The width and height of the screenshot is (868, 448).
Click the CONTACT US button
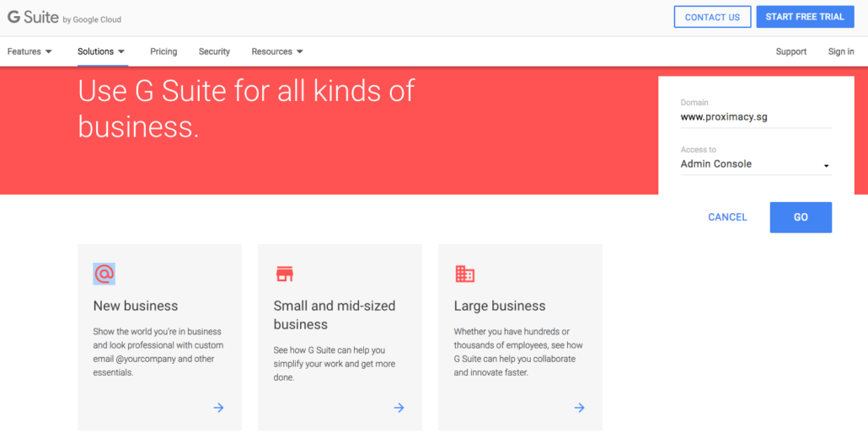coord(712,17)
